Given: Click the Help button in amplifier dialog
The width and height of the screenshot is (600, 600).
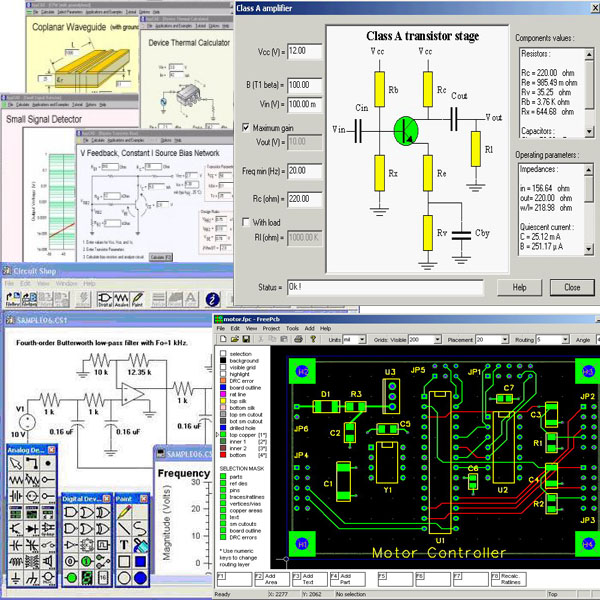Looking at the screenshot, I should click(x=519, y=287).
